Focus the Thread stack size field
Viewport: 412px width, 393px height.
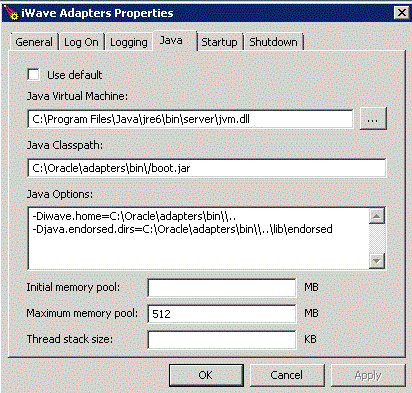222,340
